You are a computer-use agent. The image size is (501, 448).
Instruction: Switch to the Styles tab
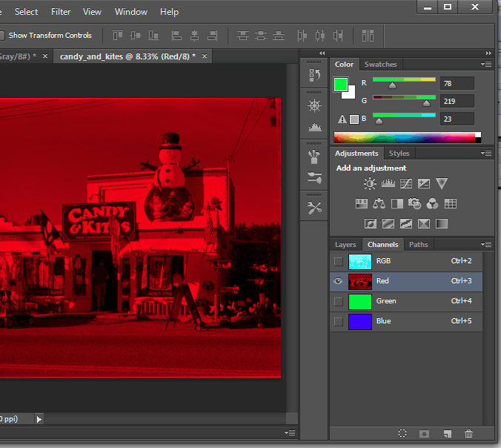pos(399,154)
